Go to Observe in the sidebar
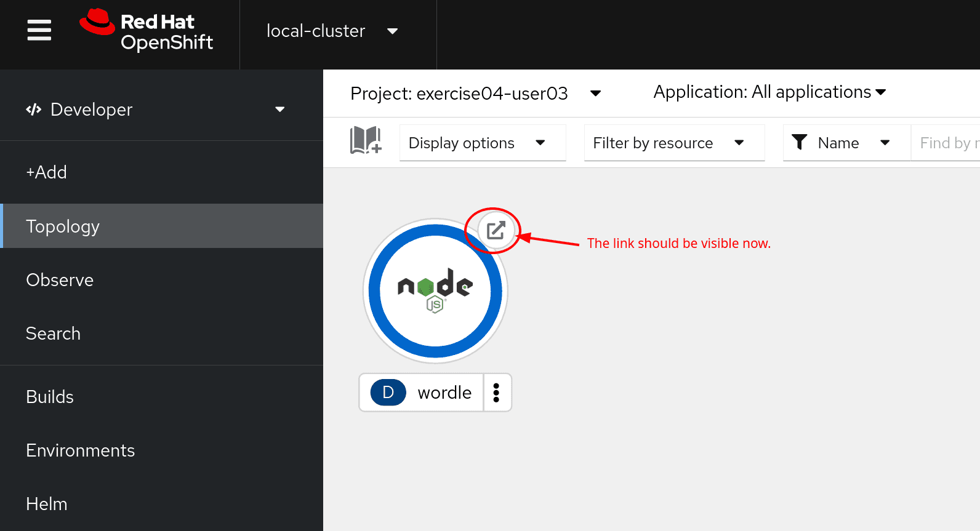The height and width of the screenshot is (531, 980). tap(161, 280)
